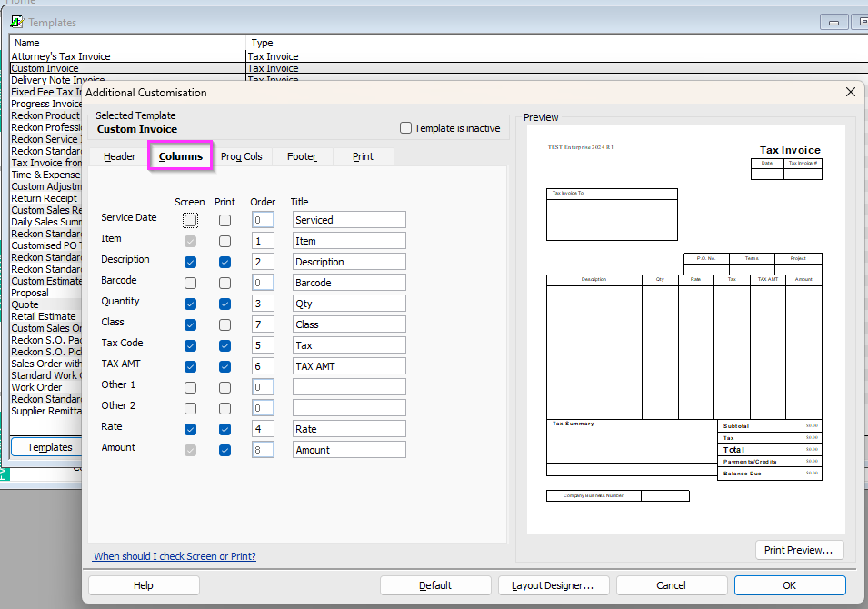
Task: Click the Cancel button
Action: coord(672,585)
